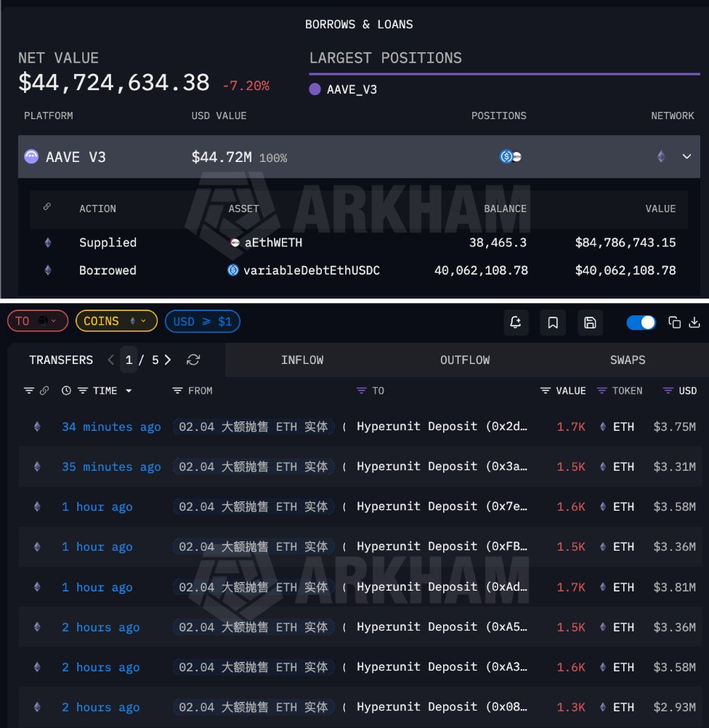Open the COINS filter chip dropdown
Viewport: 709px width, 728px height.
coord(116,321)
